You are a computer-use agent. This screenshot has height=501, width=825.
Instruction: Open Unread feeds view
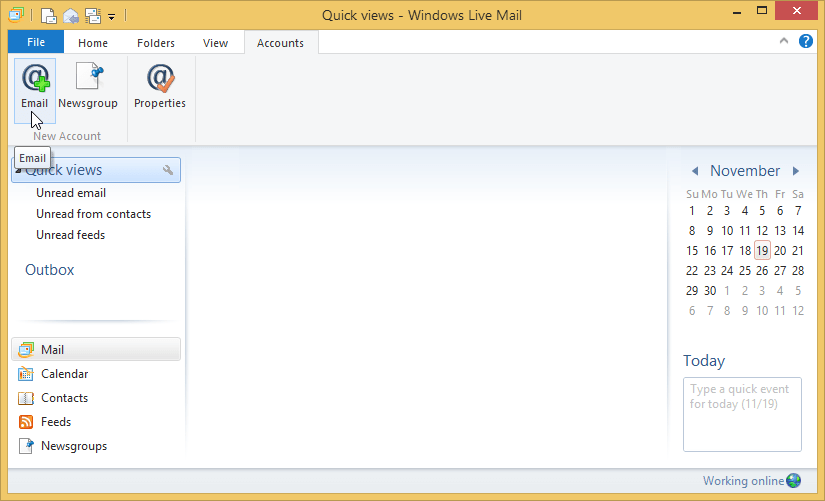pyautogui.click(x=71, y=235)
